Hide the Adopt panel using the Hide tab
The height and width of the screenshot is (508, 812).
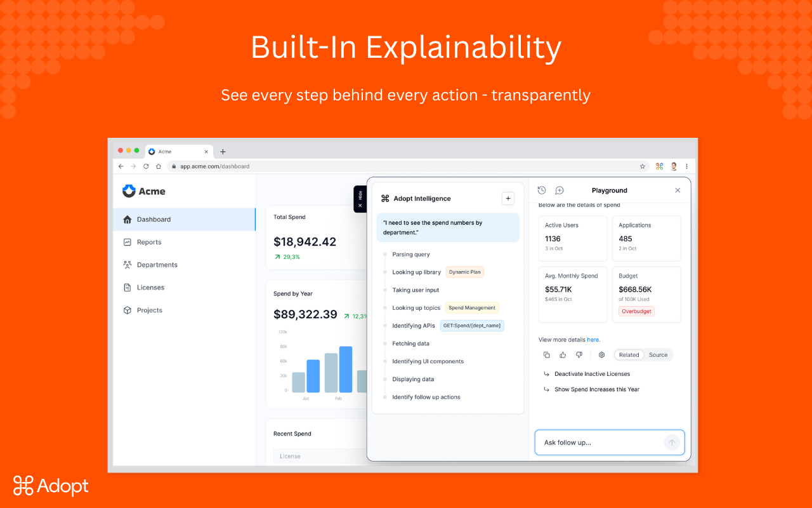[360, 199]
